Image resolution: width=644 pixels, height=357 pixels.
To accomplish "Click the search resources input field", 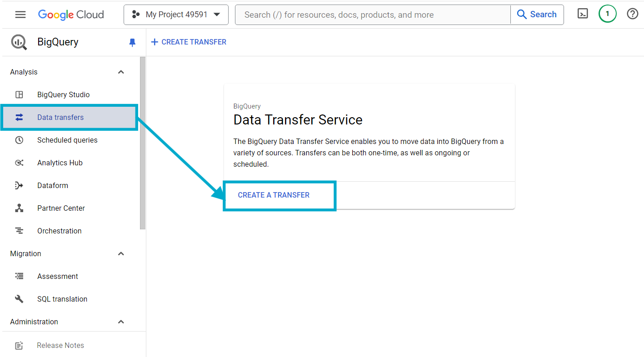I will 373,15.
